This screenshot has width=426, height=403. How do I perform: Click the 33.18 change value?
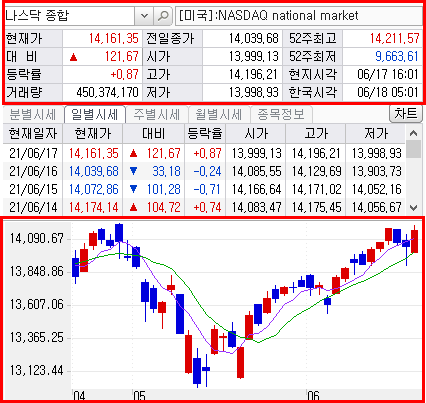coord(166,171)
